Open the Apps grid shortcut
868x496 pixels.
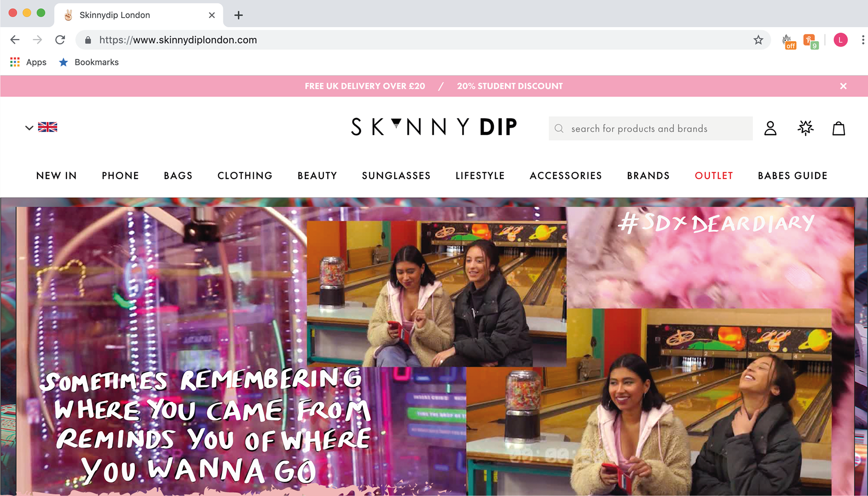(x=28, y=62)
